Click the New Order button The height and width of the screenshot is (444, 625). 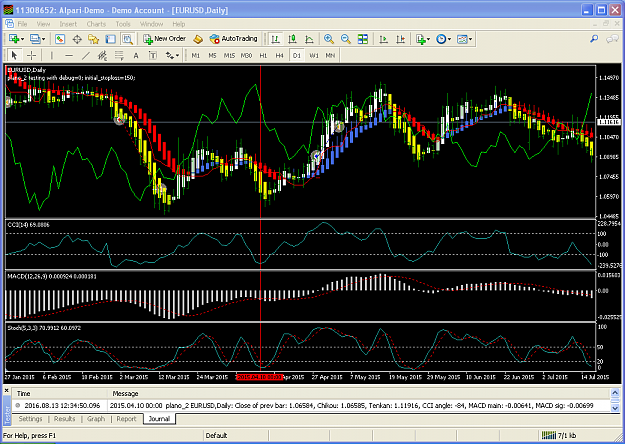pyautogui.click(x=165, y=39)
